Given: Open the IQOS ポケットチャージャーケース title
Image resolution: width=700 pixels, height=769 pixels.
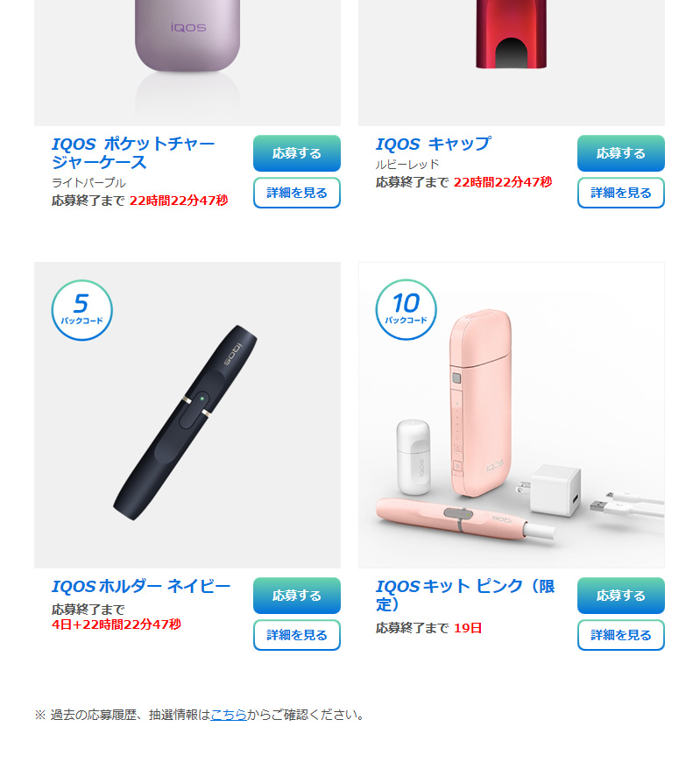Looking at the screenshot, I should (133, 153).
